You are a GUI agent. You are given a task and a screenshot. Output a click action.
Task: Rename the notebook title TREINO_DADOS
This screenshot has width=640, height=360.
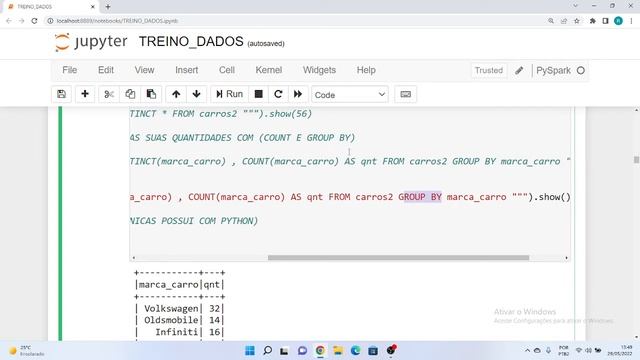point(191,42)
